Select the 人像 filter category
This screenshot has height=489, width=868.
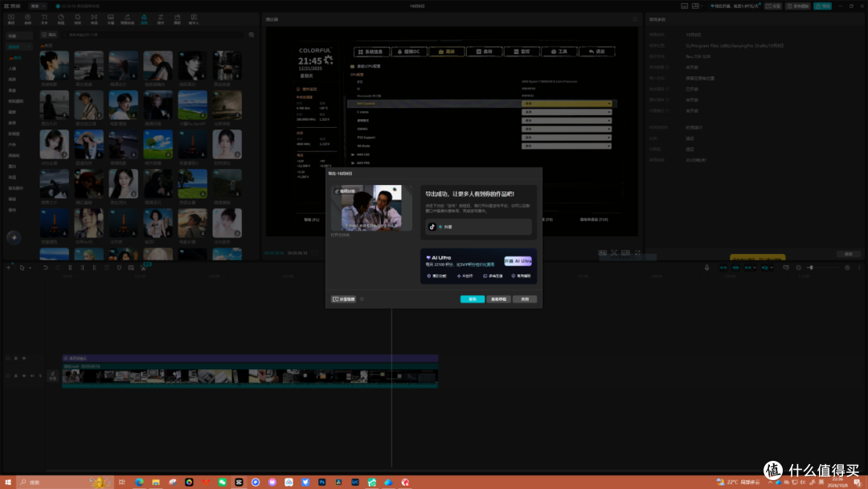click(12, 68)
